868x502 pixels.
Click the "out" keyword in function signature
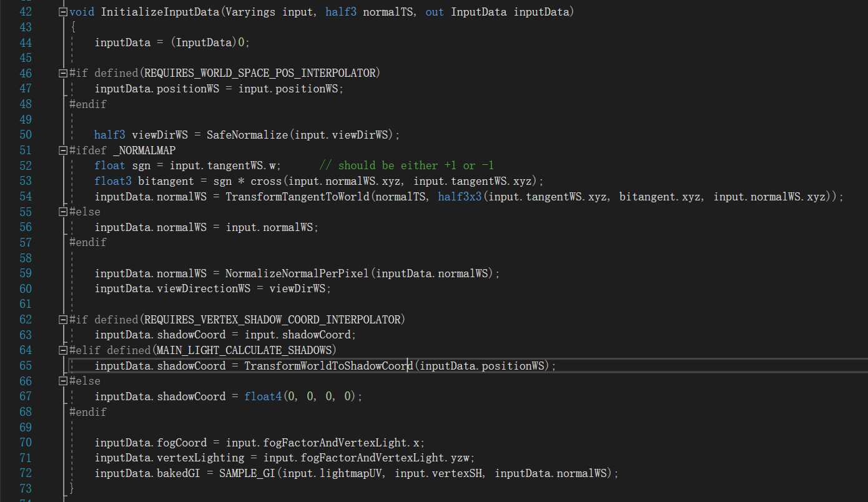point(435,12)
